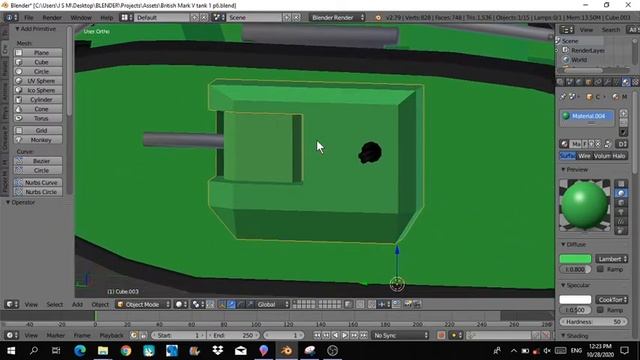Select Material.004 in the material slot list
The width and height of the screenshot is (640, 360).
(587, 116)
